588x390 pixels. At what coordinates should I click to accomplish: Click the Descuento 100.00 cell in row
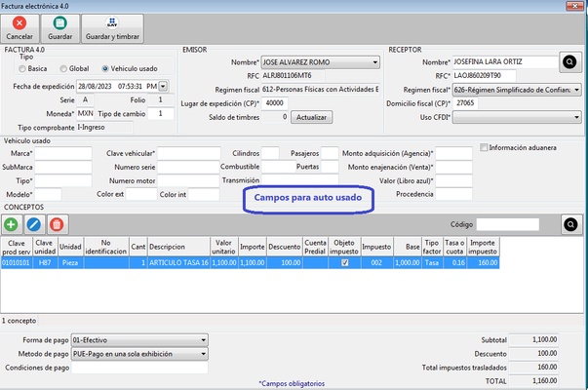coord(285,263)
